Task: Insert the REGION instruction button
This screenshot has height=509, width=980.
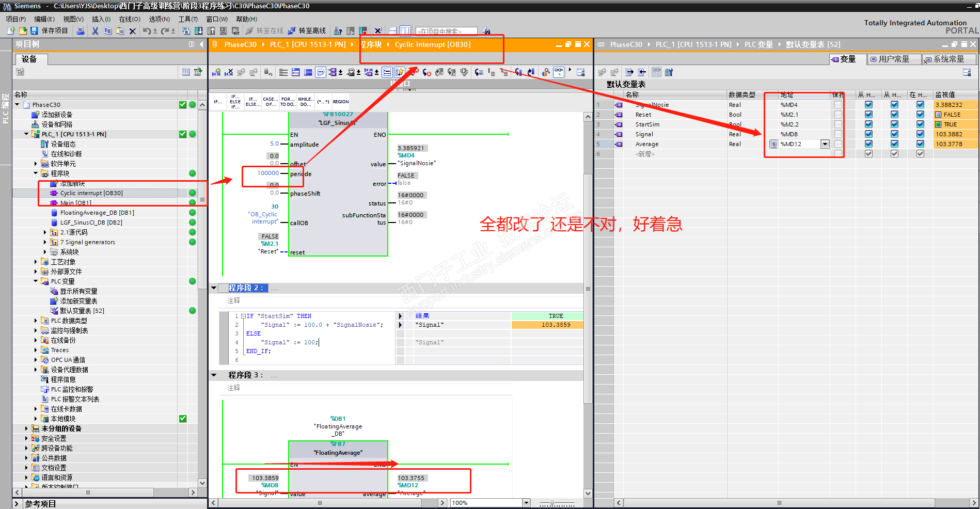Action: [x=340, y=102]
